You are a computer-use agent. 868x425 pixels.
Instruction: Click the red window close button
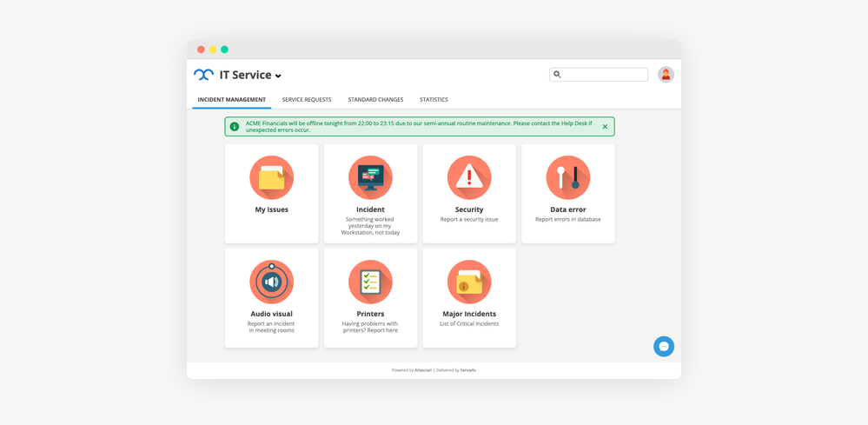pos(201,50)
